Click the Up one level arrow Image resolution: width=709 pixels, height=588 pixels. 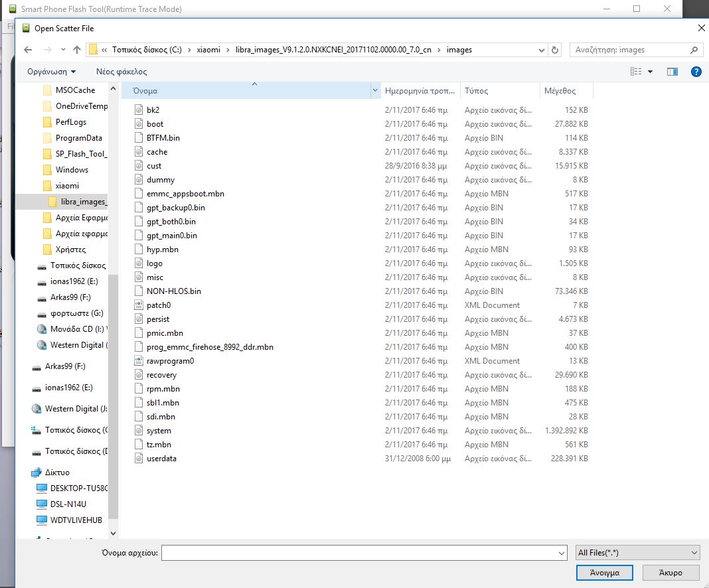click(x=77, y=50)
